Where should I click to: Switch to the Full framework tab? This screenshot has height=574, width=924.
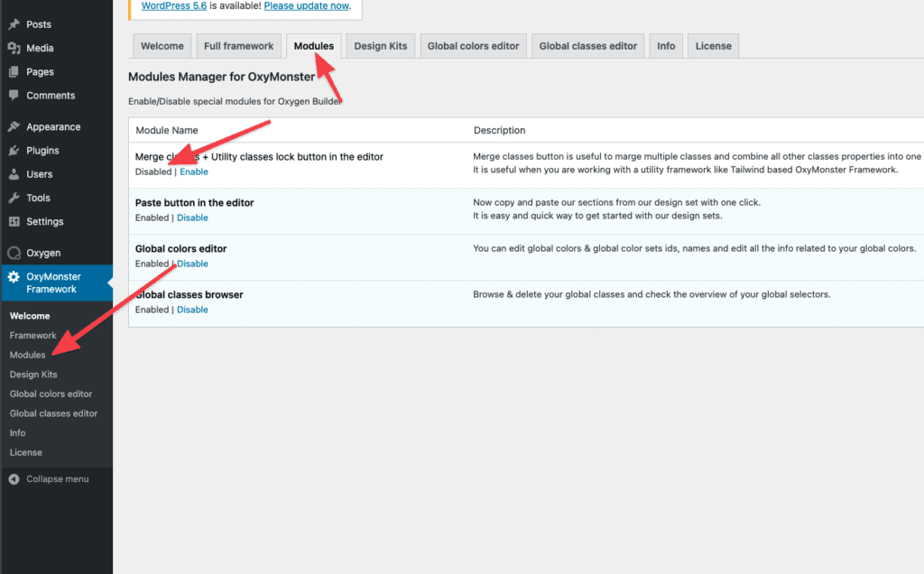coord(238,46)
